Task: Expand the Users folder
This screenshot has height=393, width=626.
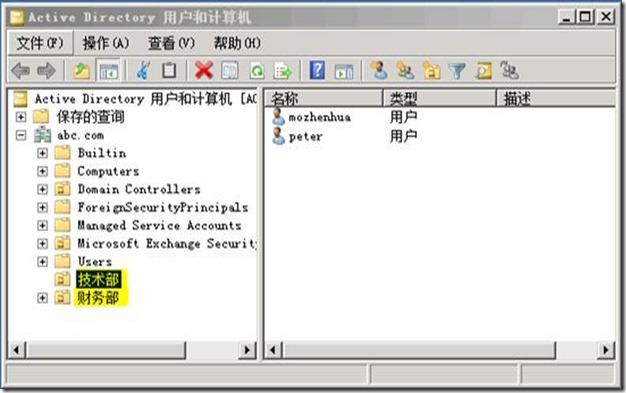Action: coord(42,262)
